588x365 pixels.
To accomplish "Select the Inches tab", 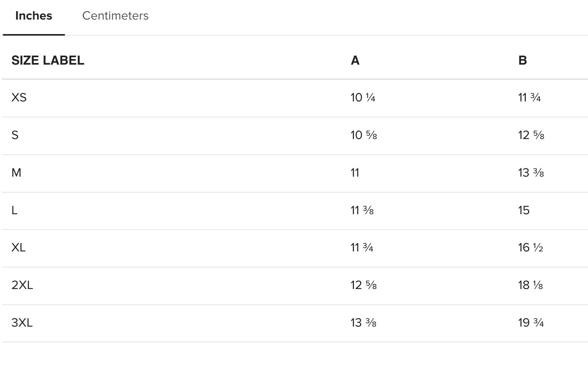I will (x=34, y=16).
